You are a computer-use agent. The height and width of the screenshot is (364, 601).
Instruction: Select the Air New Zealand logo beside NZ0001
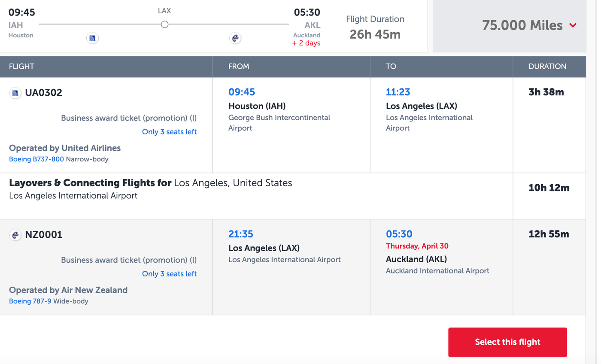pyautogui.click(x=15, y=234)
